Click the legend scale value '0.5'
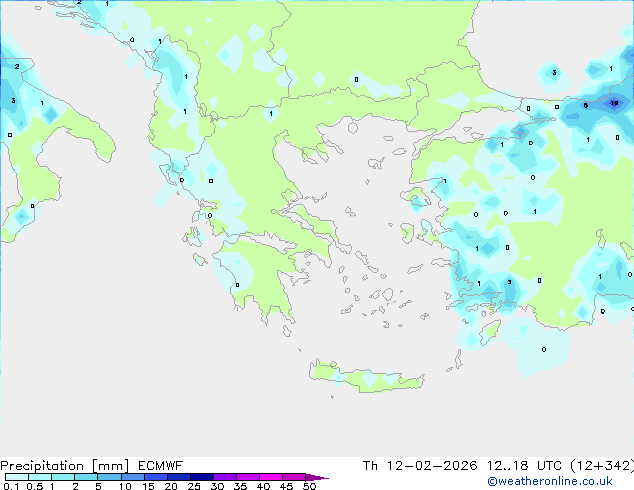 pyautogui.click(x=35, y=486)
